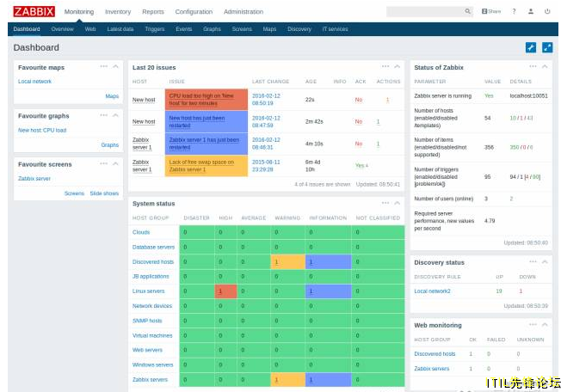Click the dashboard configure wrench button
This screenshot has height=392, width=561.
pos(531,47)
